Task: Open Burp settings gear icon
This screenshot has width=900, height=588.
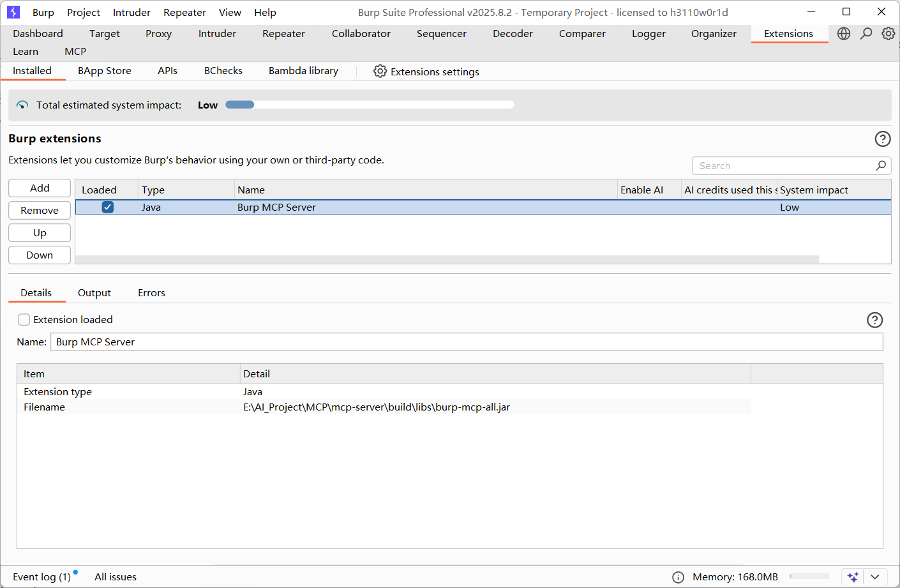Action: (888, 34)
